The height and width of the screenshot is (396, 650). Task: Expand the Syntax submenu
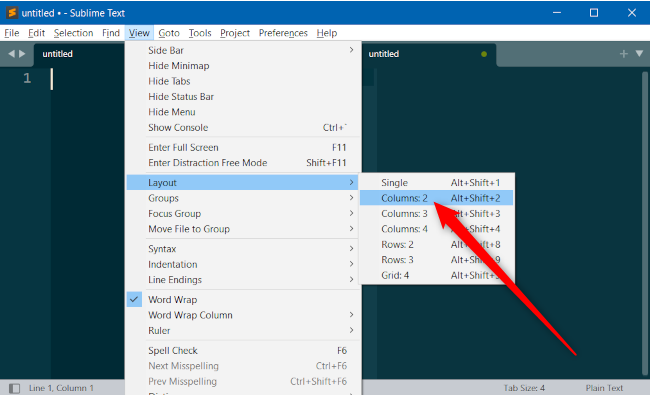pyautogui.click(x=243, y=249)
